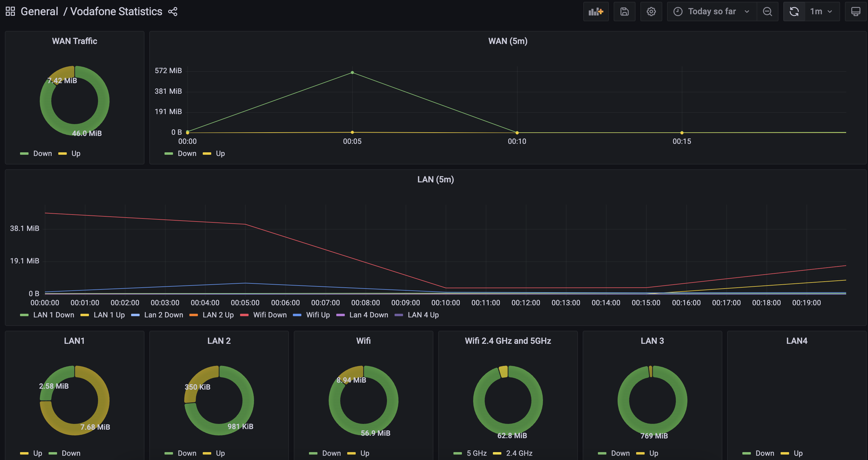Click the share dashboard icon
Screen dimensions: 868x460
tap(173, 12)
